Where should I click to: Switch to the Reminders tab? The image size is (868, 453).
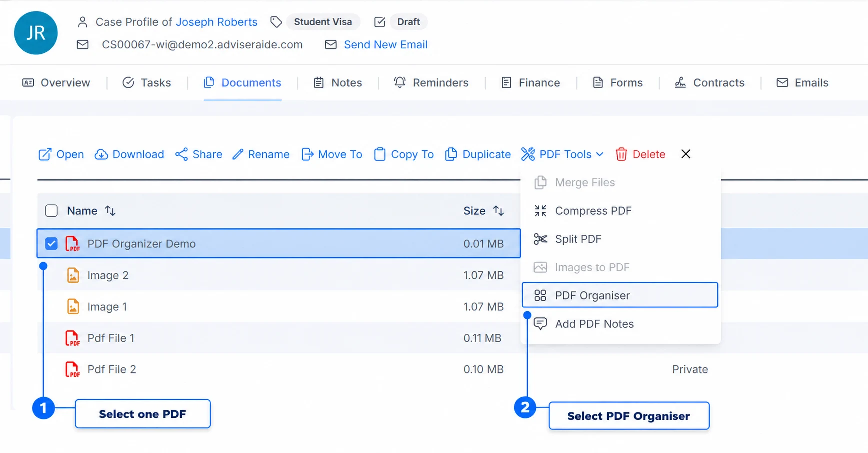pos(431,83)
